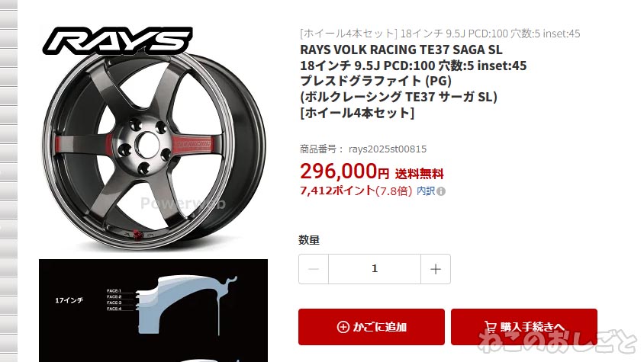Click the 送料無料 free shipping label

(x=420, y=174)
